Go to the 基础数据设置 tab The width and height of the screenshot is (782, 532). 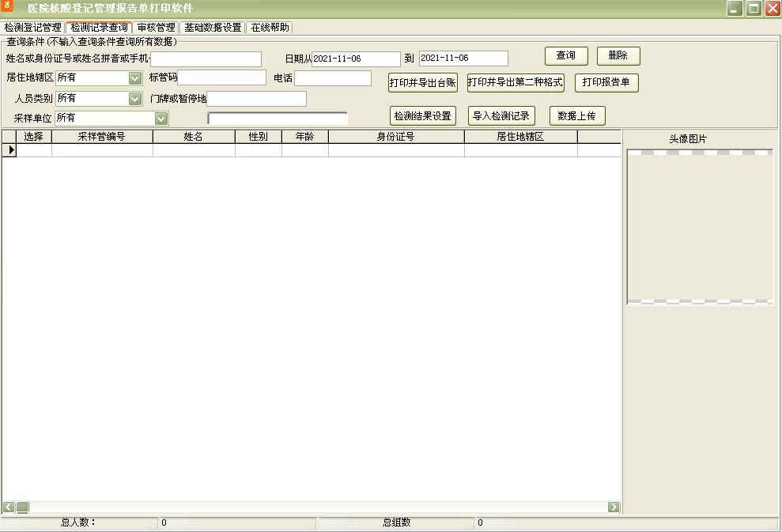point(213,28)
